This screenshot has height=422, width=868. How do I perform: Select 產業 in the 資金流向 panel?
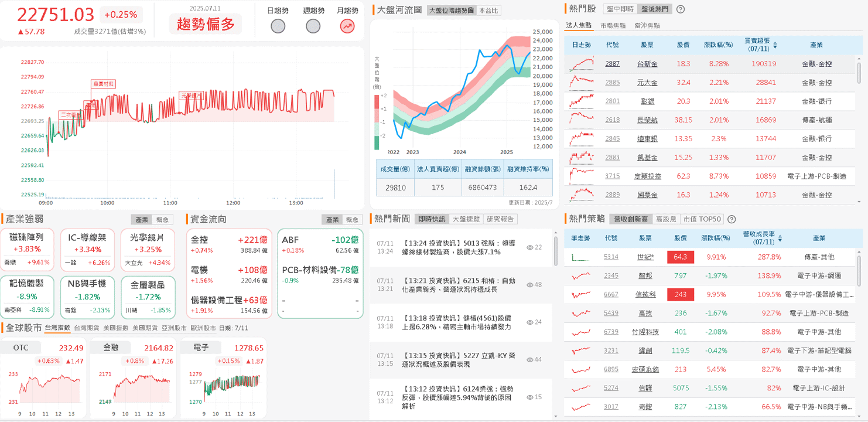coord(332,219)
